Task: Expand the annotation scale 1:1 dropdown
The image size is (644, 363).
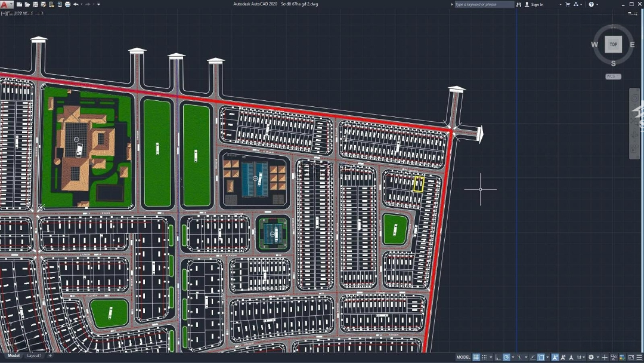Action: [x=580, y=357]
